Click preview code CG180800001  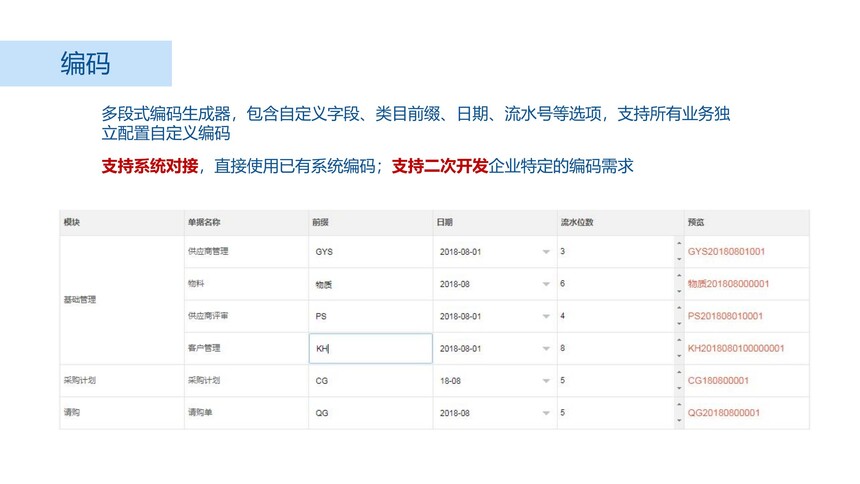tap(718, 381)
